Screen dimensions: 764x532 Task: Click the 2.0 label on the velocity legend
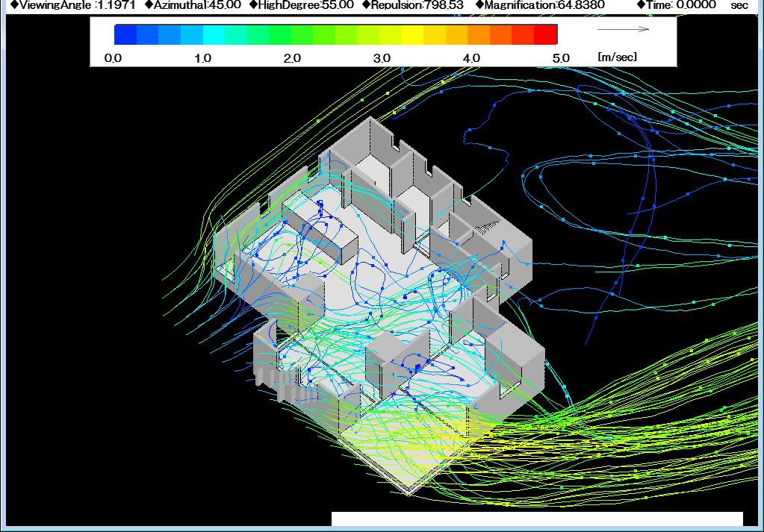tap(292, 58)
